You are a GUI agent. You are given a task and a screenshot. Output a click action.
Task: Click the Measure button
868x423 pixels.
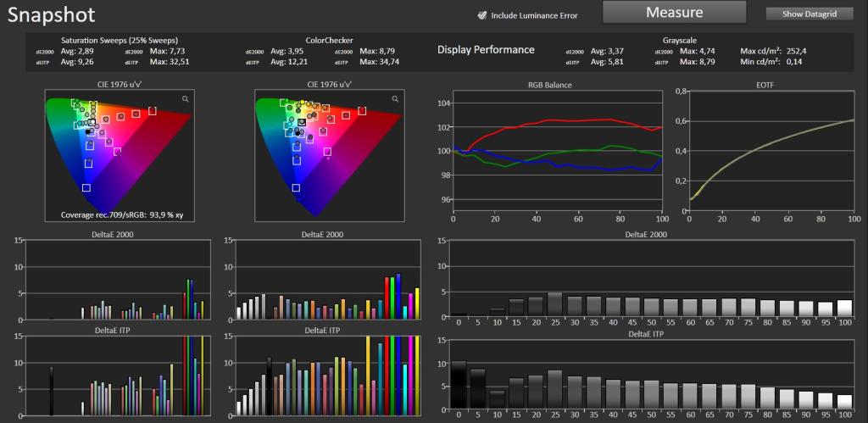point(674,12)
